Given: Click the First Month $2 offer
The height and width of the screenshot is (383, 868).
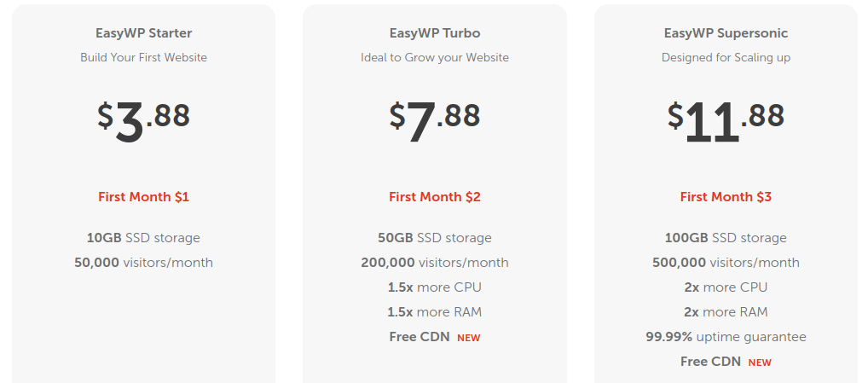Looking at the screenshot, I should tap(435, 197).
